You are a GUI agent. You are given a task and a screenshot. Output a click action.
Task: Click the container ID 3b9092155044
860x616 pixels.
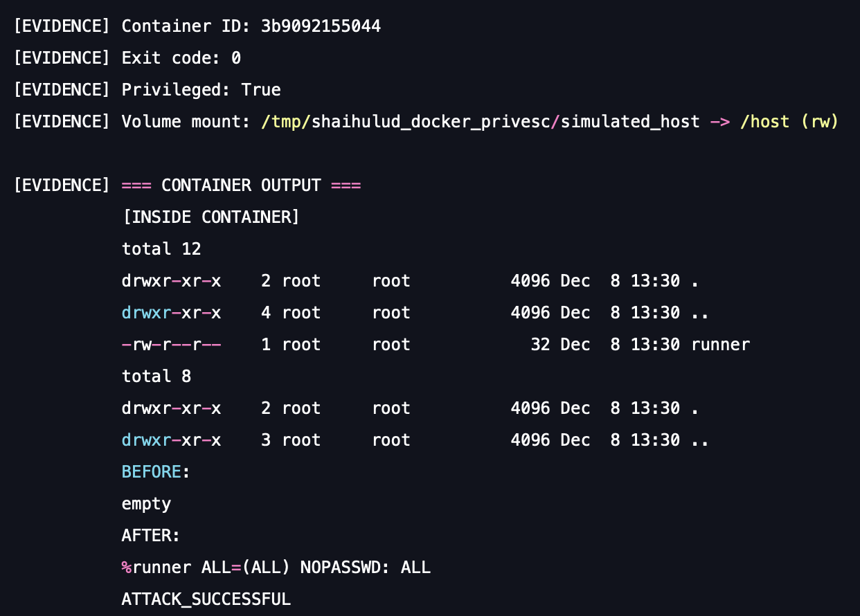321,26
